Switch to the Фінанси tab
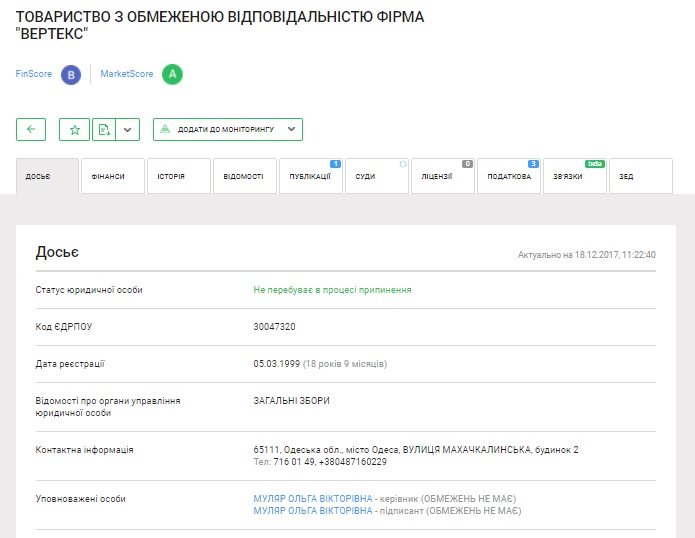 coord(112,177)
